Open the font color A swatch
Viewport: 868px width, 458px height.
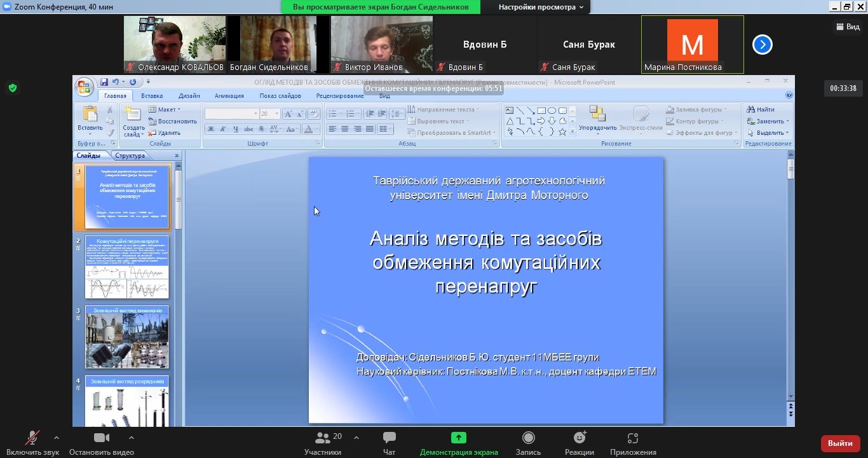[x=311, y=129]
